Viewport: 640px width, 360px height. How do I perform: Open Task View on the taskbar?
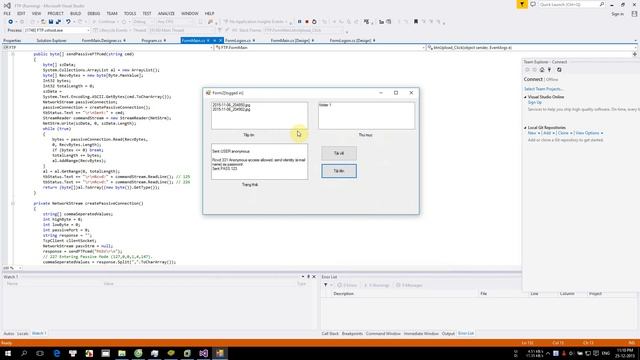tap(40, 353)
